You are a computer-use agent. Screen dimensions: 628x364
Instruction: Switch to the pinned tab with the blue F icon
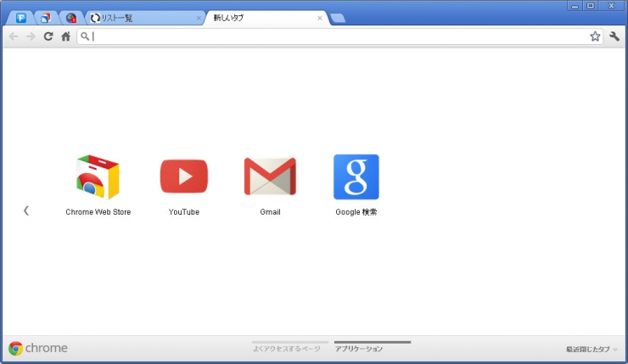pos(21,18)
